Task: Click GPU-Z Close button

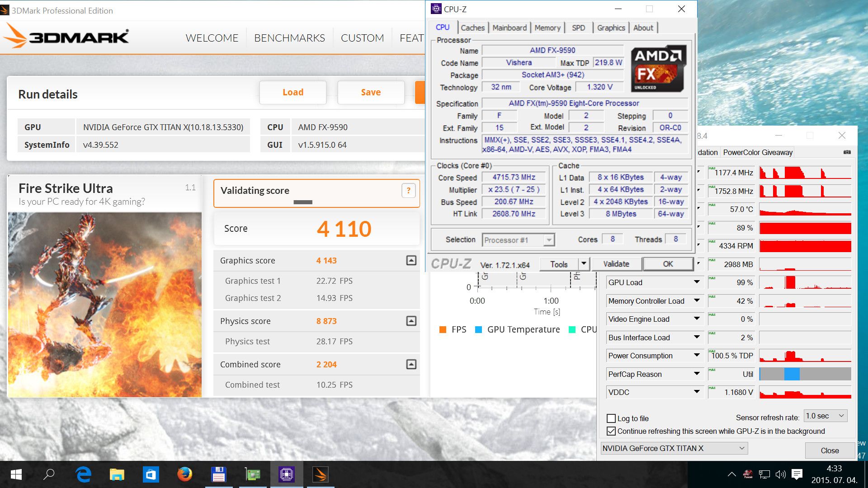Action: (x=830, y=450)
